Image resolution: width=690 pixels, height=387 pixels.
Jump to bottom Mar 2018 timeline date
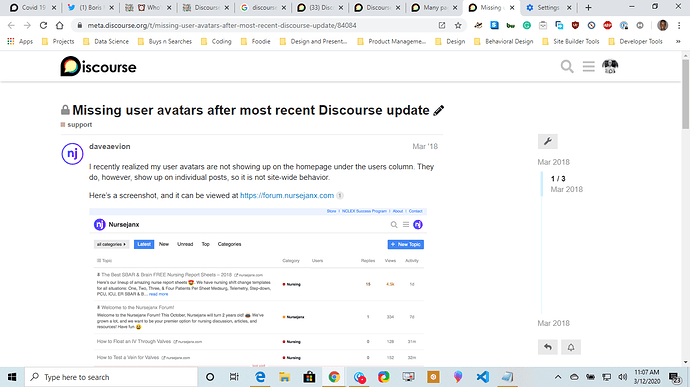click(x=554, y=323)
